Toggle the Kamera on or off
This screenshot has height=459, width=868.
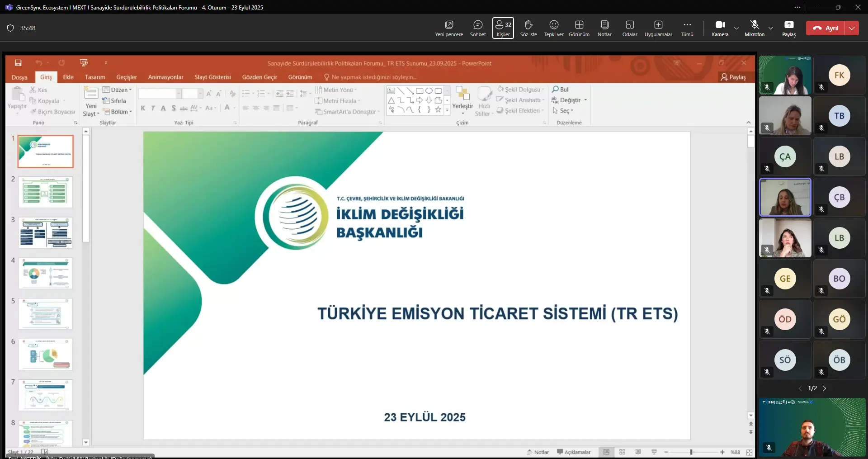[720, 28]
